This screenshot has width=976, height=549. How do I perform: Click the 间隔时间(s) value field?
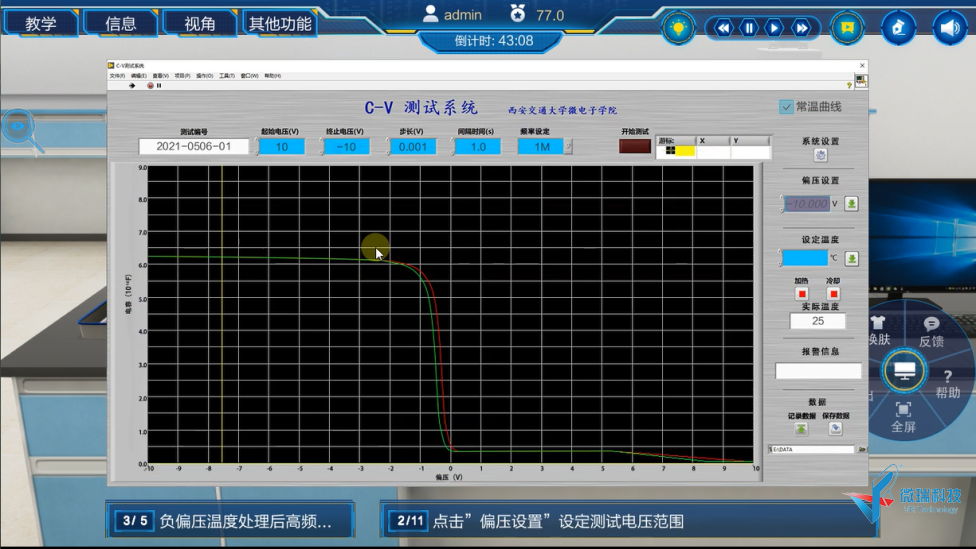coord(478,147)
